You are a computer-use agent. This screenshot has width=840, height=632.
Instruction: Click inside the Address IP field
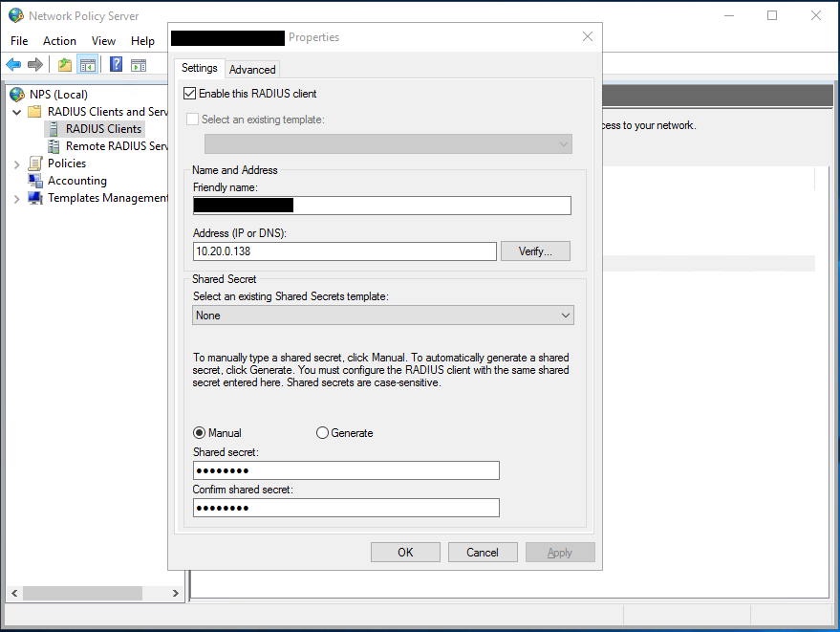344,251
